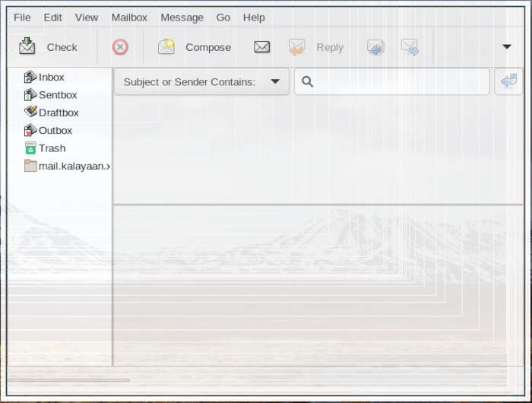Click the green Trash bin icon
The image size is (532, 403).
click(x=30, y=148)
